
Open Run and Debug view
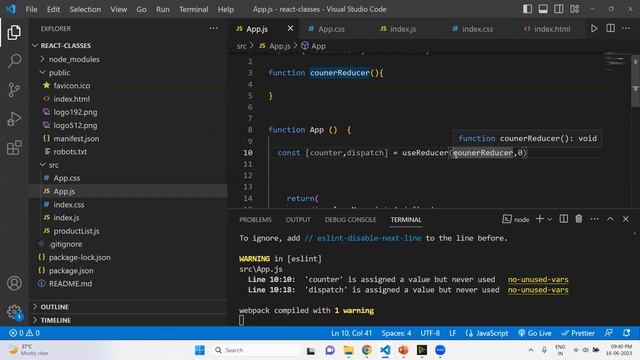(x=14, y=119)
